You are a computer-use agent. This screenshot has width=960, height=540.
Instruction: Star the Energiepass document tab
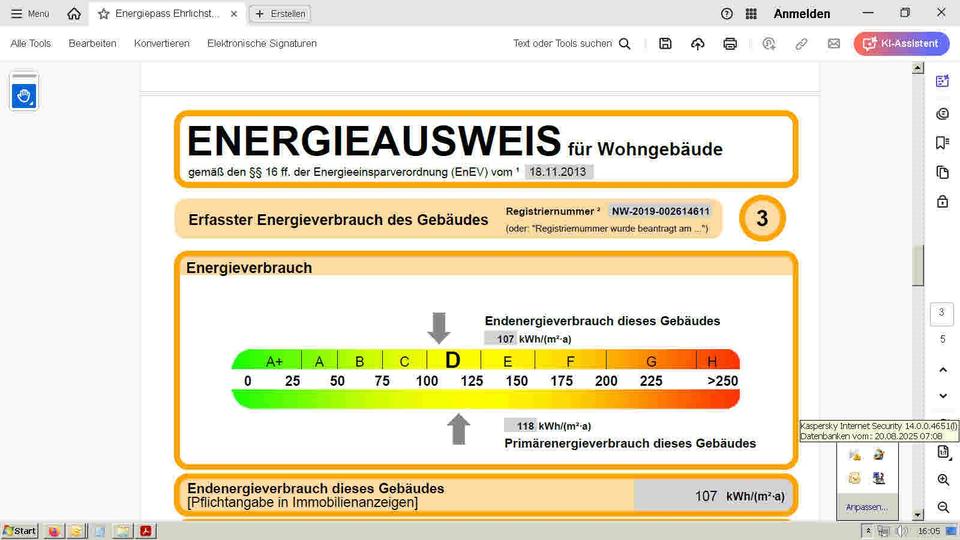pyautogui.click(x=104, y=14)
